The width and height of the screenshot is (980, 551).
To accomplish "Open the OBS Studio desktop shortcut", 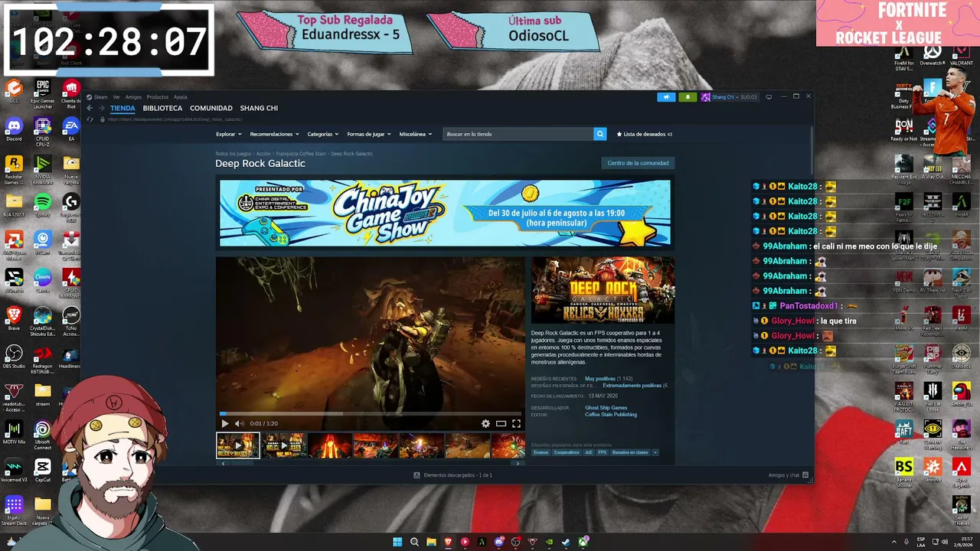I will tap(14, 356).
